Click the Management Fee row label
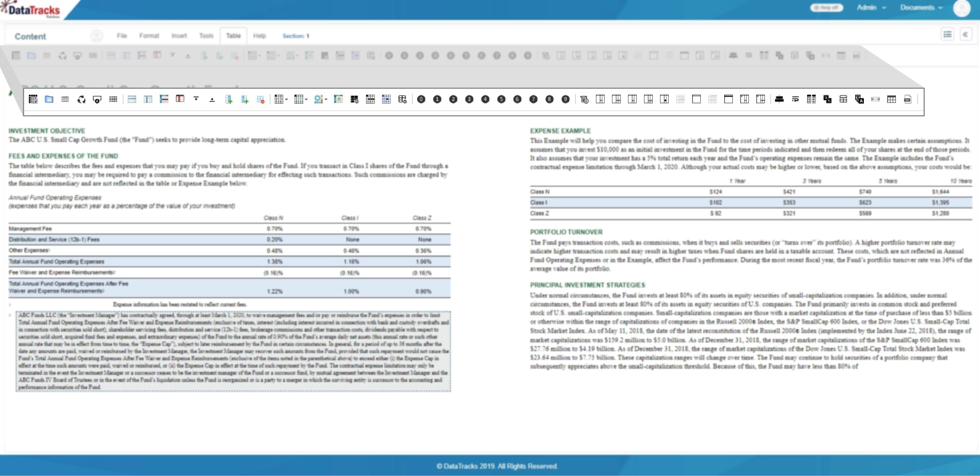This screenshot has height=476, width=980. point(30,229)
